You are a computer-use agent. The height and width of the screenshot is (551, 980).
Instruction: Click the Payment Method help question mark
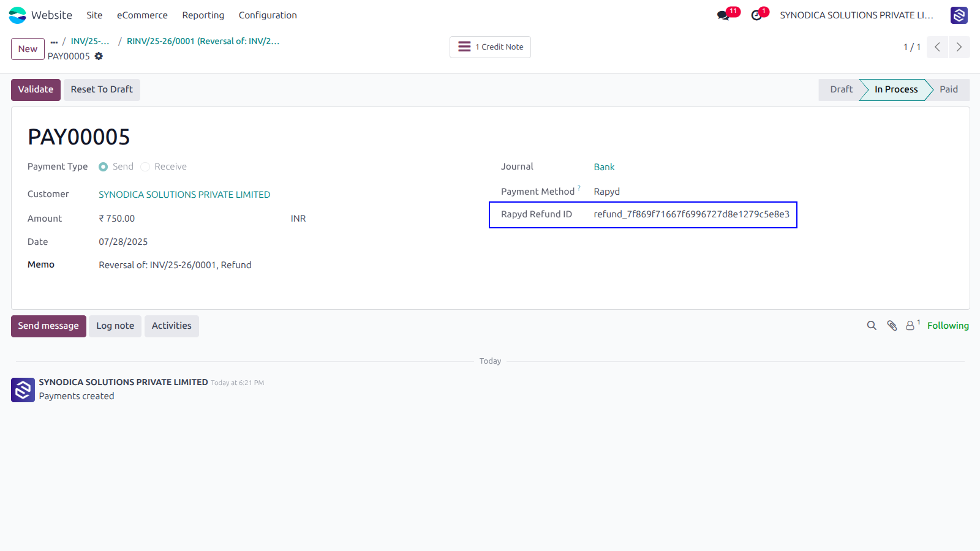point(579,188)
